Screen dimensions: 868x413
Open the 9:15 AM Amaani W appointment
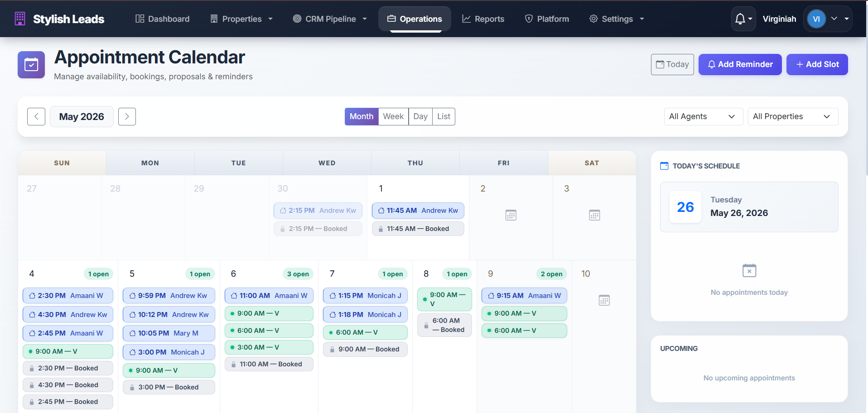pyautogui.click(x=524, y=296)
